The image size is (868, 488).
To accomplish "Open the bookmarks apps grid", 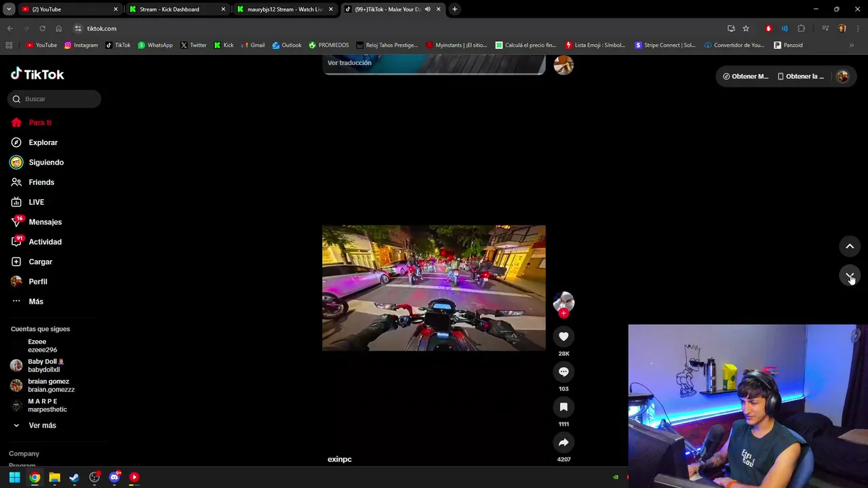I will click(9, 45).
